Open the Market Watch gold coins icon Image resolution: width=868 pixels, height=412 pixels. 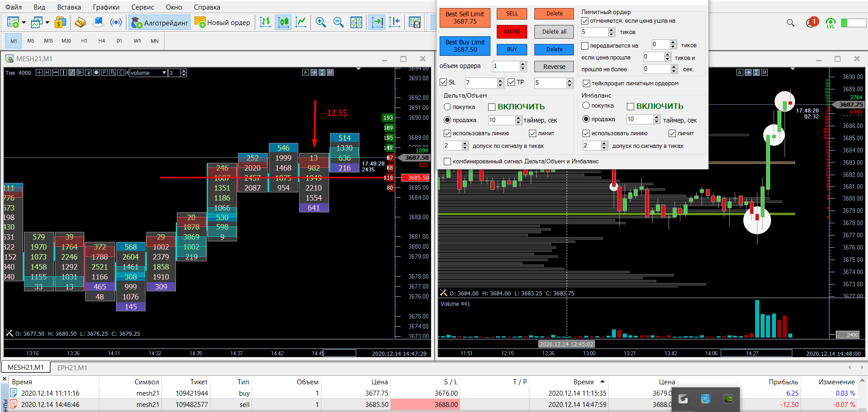point(60,22)
